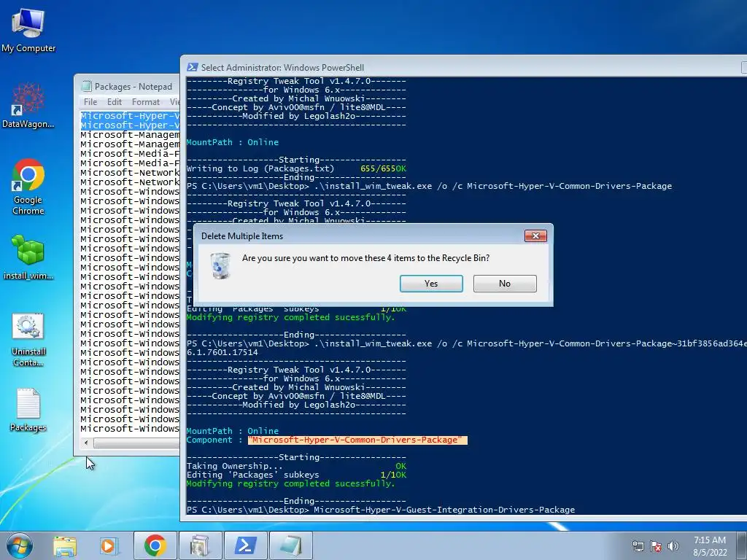Click the taskbar clock showing 7:15 AM
747x560 pixels.
coord(710,545)
